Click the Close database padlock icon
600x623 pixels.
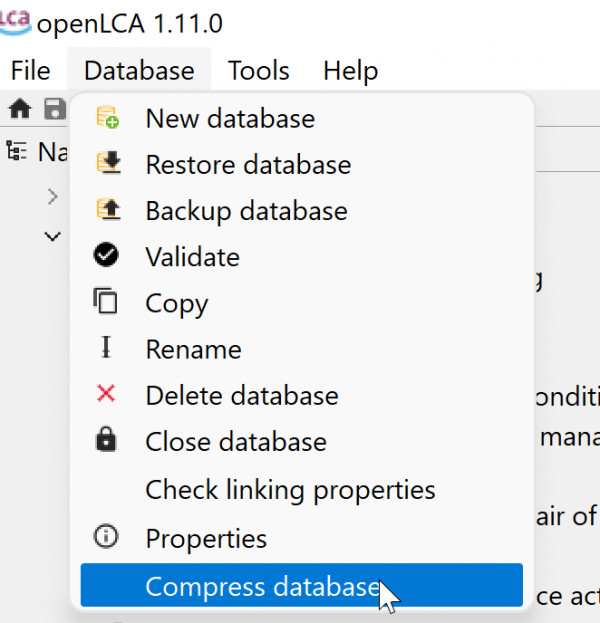(106, 439)
